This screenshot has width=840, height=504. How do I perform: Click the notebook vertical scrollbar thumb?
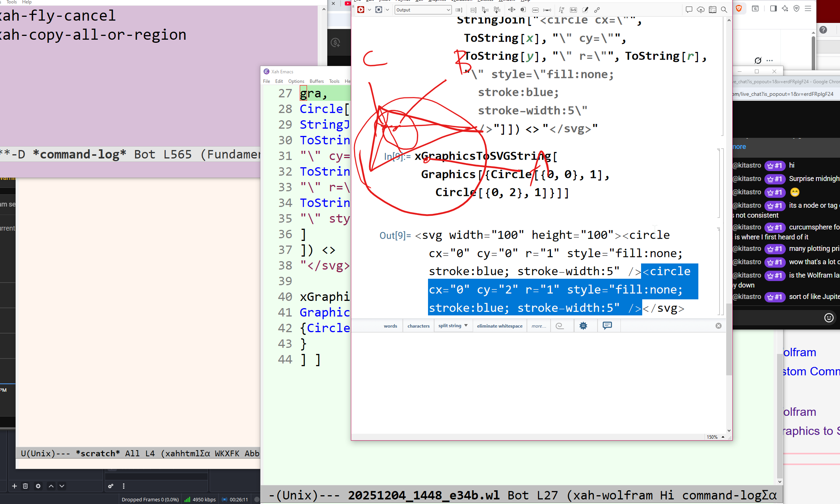click(x=729, y=340)
